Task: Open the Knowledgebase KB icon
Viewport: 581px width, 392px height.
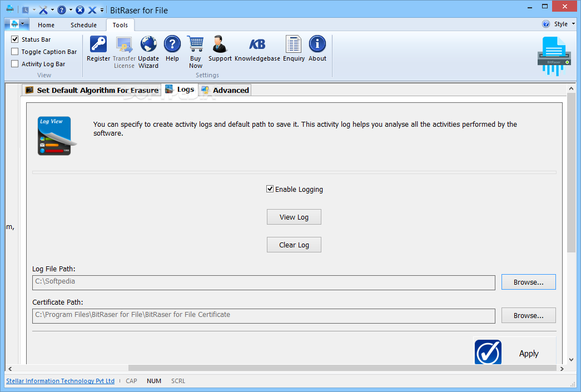Action: (x=257, y=44)
